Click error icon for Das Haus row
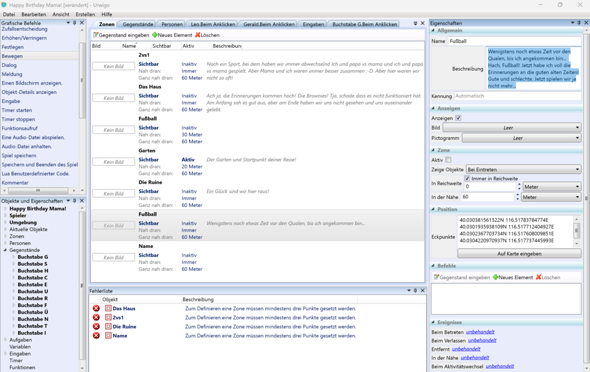Screen dimensions: 590x372 96,308
